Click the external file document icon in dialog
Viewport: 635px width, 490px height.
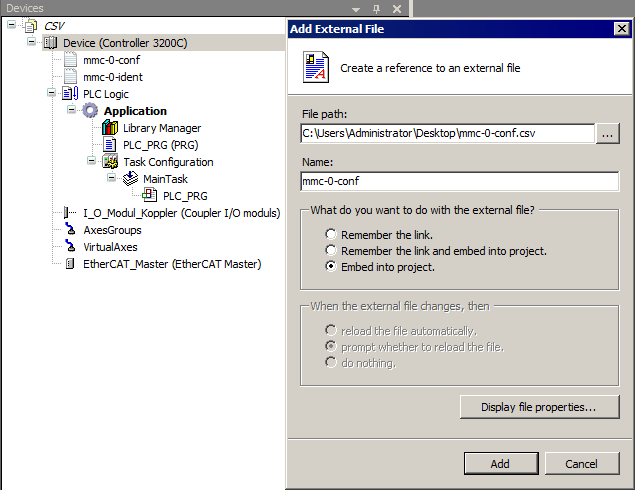tap(316, 67)
